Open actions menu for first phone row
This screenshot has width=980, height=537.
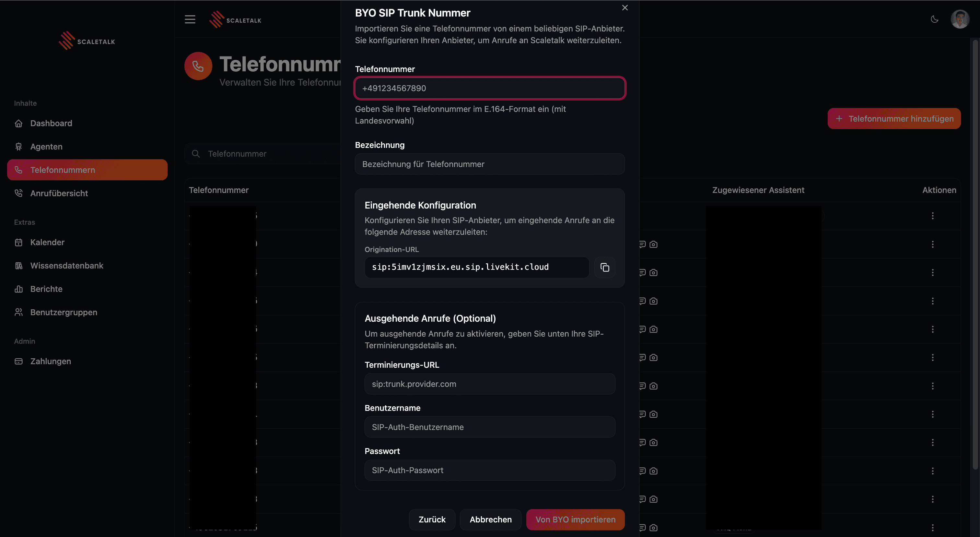(932, 216)
